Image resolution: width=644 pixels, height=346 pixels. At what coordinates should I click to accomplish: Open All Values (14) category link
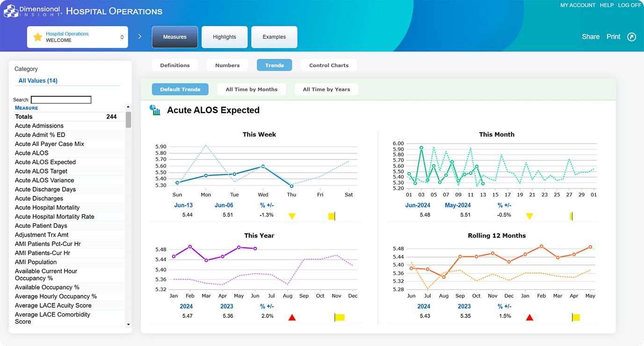38,81
